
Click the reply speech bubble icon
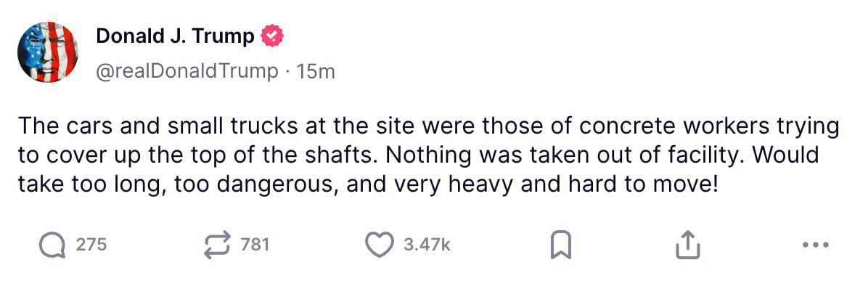(52, 245)
